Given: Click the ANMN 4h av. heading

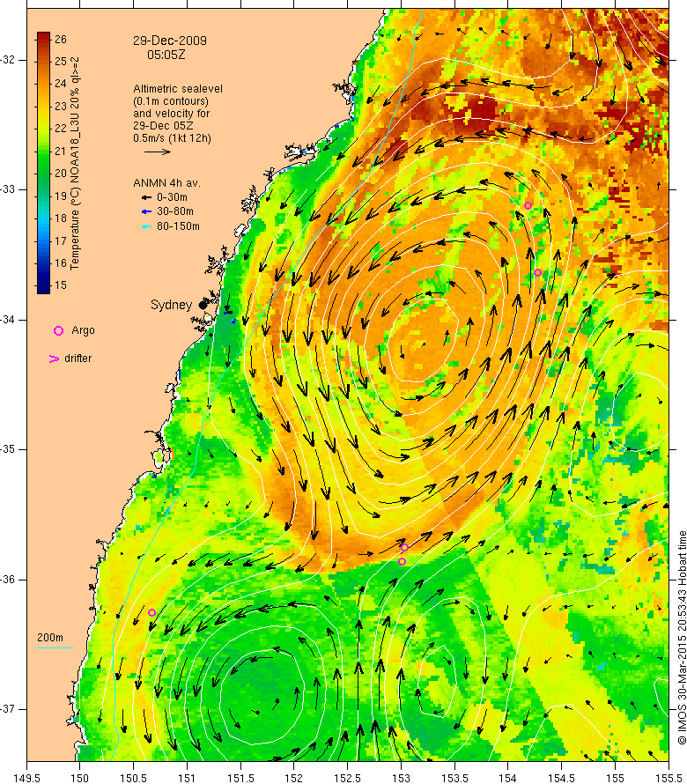Looking at the screenshot, I should point(167,183).
